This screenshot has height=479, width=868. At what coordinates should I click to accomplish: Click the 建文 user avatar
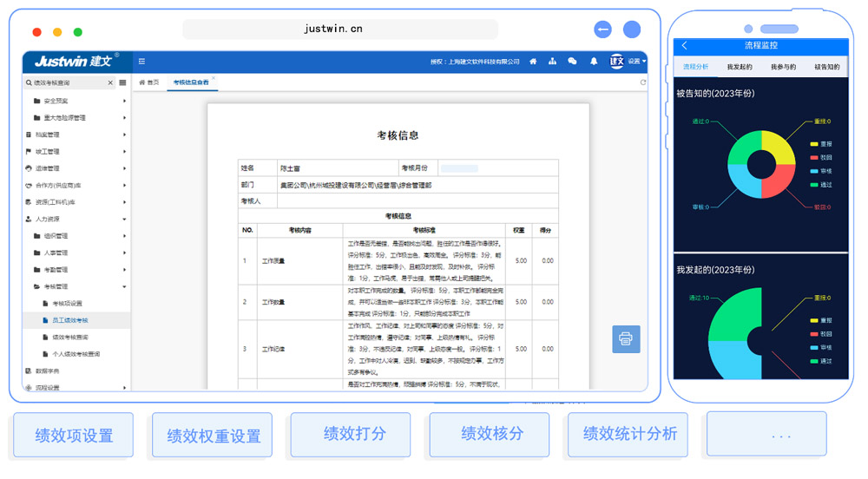pyautogui.click(x=616, y=62)
